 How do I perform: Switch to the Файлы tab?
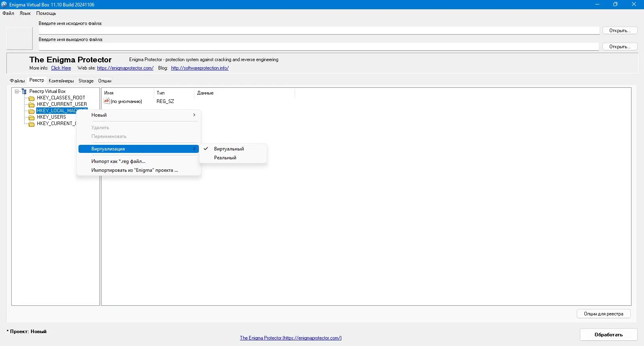point(17,81)
